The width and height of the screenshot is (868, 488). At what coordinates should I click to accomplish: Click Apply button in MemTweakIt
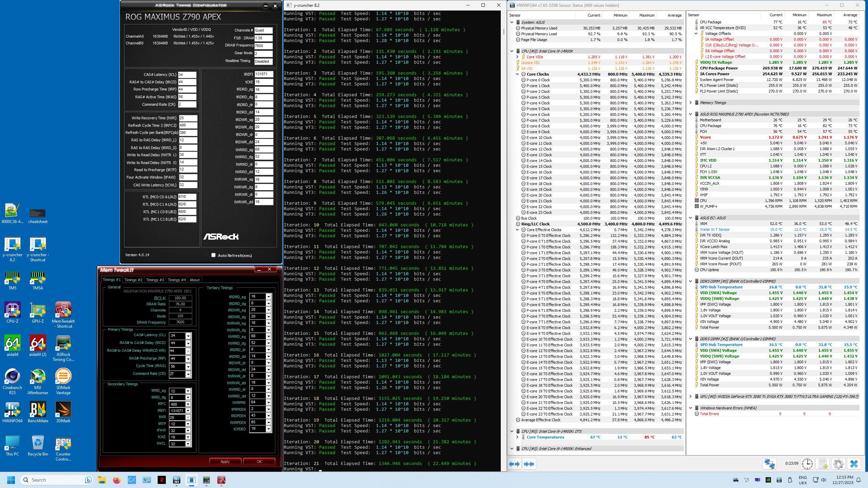pyautogui.click(x=225, y=461)
